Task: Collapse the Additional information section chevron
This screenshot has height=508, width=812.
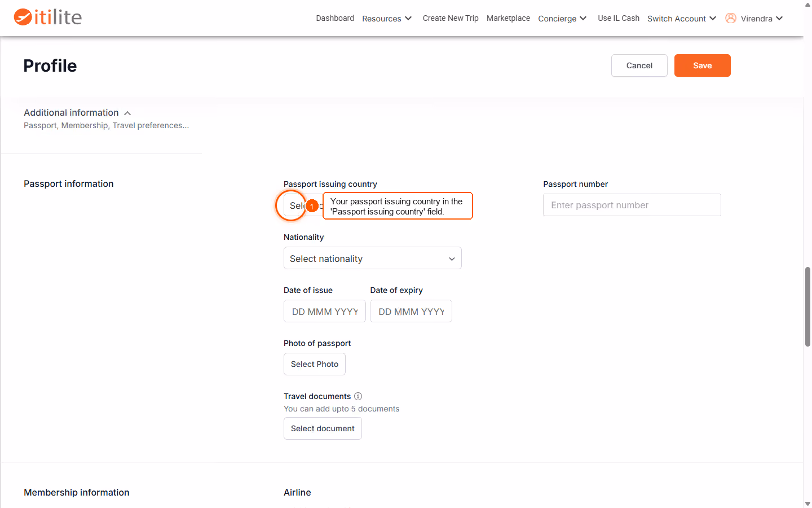Action: click(x=127, y=113)
